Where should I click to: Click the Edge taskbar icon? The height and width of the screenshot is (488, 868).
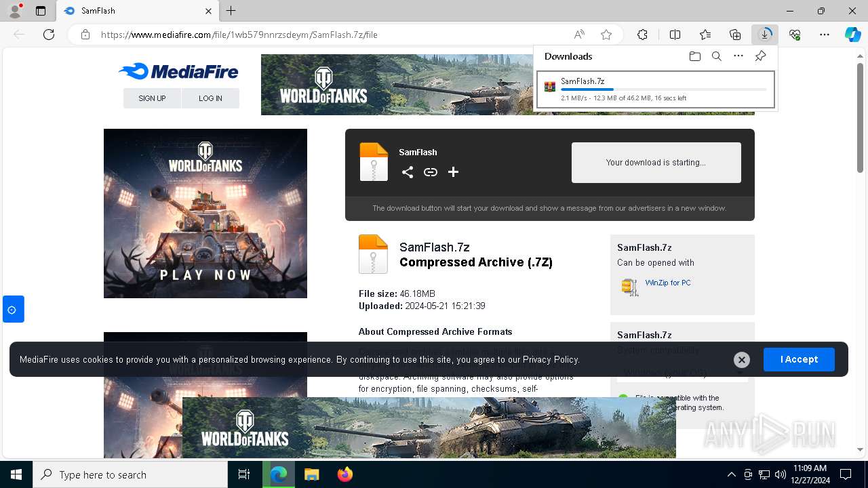coord(279,474)
